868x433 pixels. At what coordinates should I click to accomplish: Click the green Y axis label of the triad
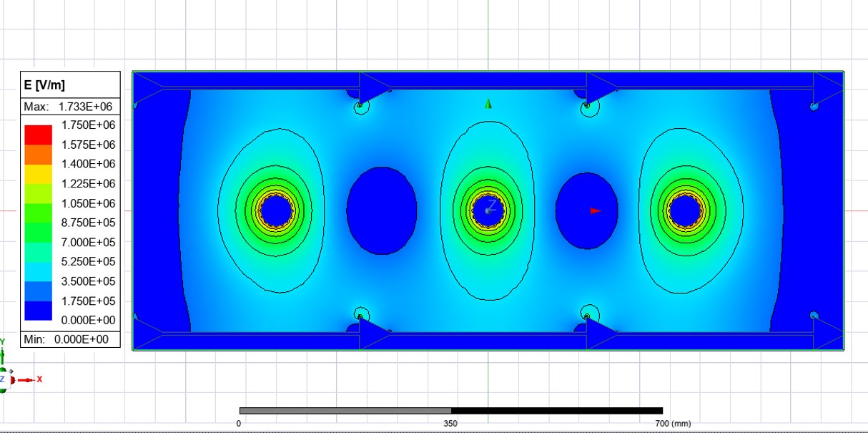tap(3, 342)
